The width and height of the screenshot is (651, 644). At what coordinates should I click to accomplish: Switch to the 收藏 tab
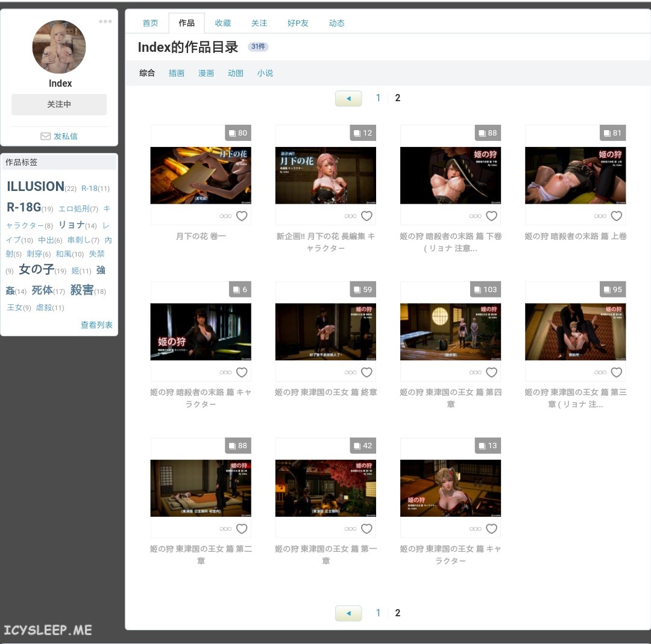tap(223, 23)
